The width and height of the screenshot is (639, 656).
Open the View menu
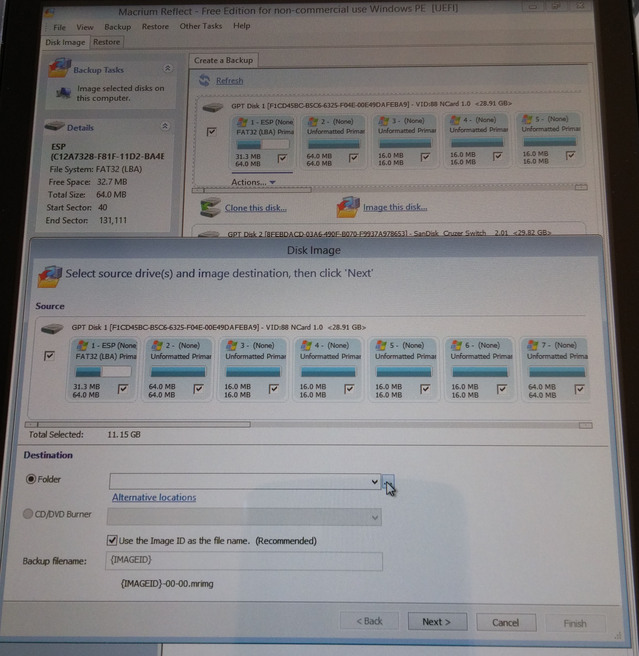tap(85, 27)
